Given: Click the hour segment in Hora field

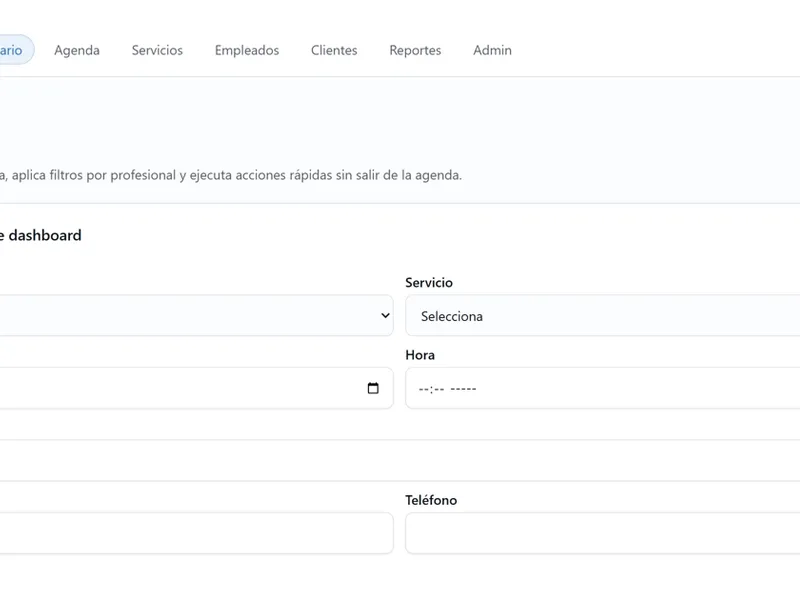Looking at the screenshot, I should (424, 389).
